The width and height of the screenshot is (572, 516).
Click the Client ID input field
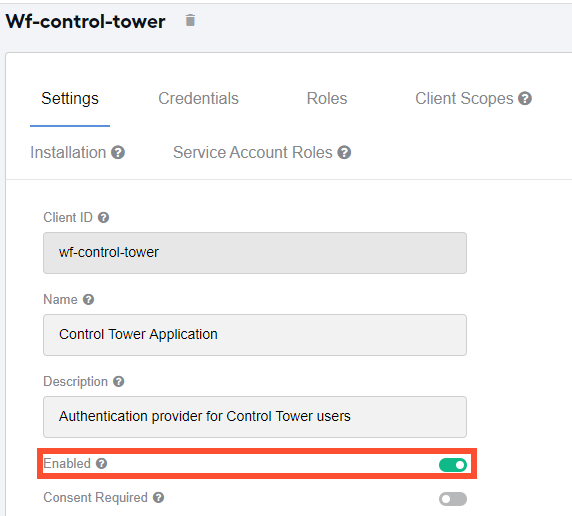tap(255, 253)
